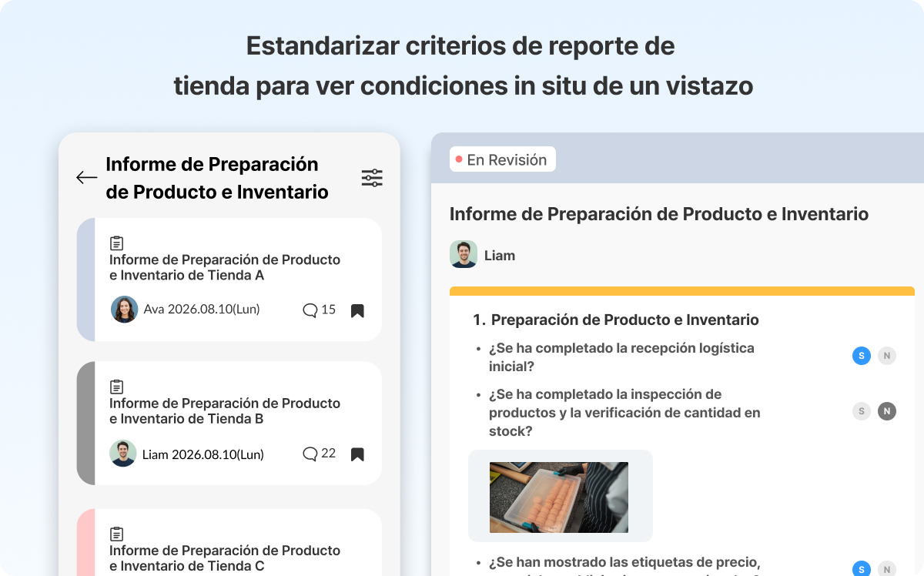Click the En Revisión status badge
Viewport: 924px width, 576px height.
(503, 159)
